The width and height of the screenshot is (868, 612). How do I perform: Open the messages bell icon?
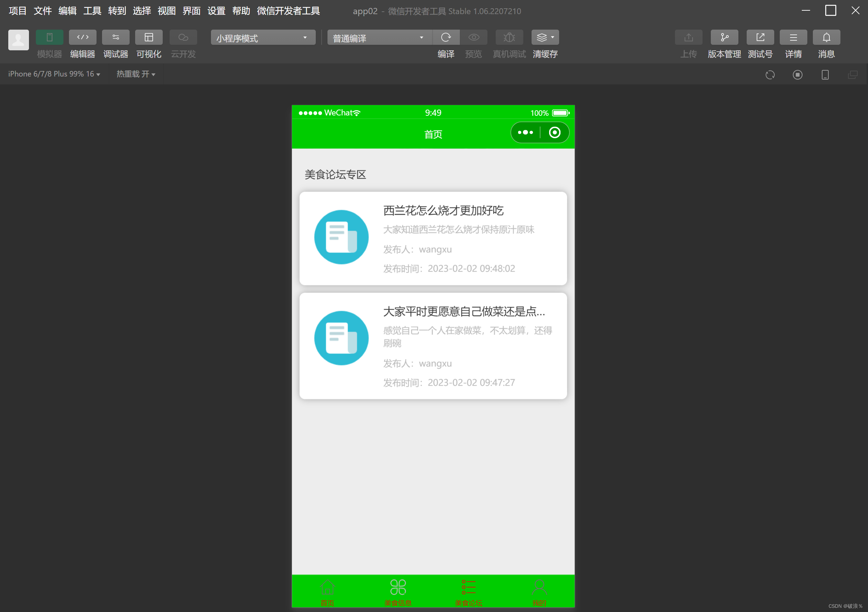point(827,38)
